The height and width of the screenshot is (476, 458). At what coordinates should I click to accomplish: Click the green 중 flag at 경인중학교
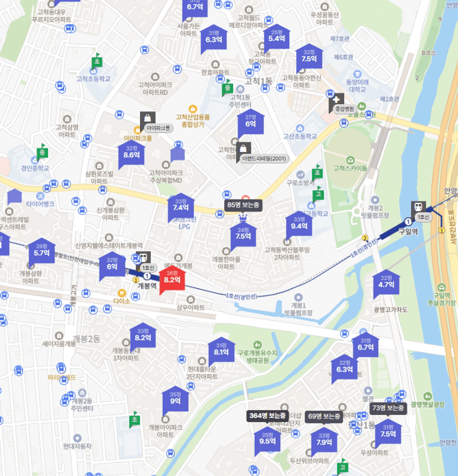coord(42,153)
